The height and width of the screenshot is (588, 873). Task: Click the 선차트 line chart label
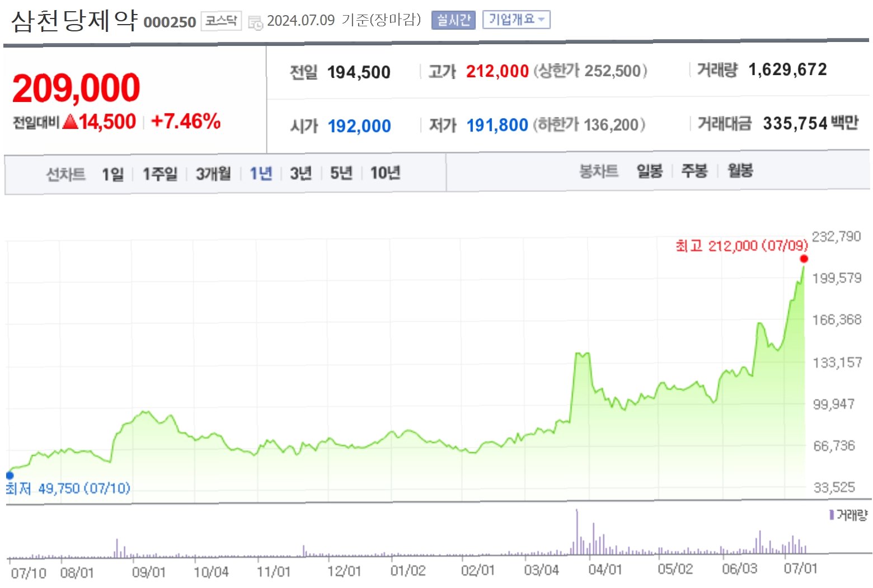(x=65, y=175)
